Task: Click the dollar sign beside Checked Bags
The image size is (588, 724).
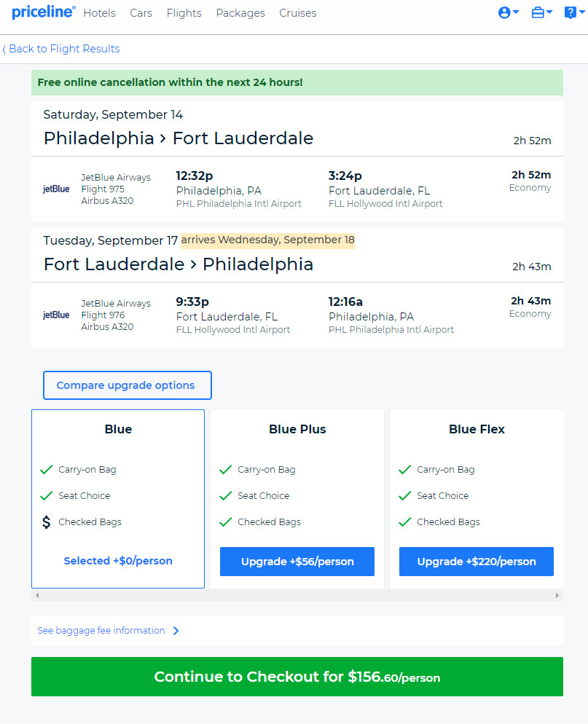Action: (46, 522)
